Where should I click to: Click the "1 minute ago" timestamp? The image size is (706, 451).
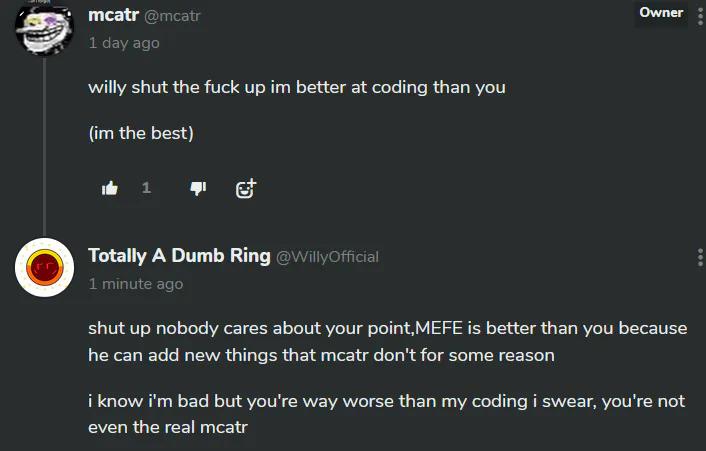pos(136,284)
